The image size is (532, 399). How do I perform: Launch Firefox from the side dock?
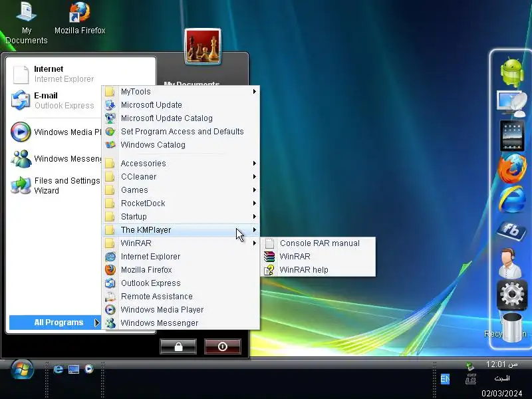(512, 168)
